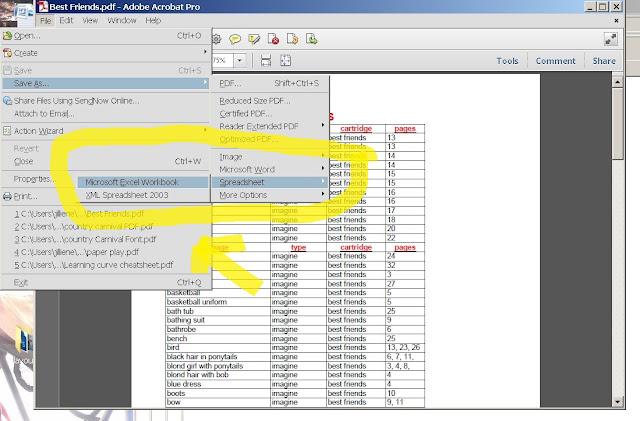Choose Exit from the File menu
This screenshot has height=421, width=640.
click(106, 283)
